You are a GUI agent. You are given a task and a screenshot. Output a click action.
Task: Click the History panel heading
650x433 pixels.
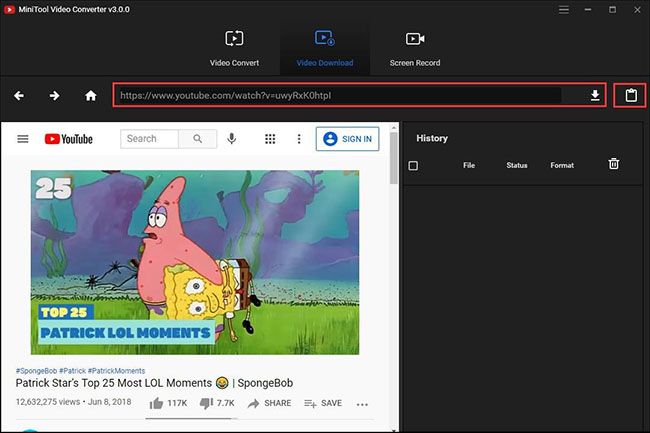[432, 138]
